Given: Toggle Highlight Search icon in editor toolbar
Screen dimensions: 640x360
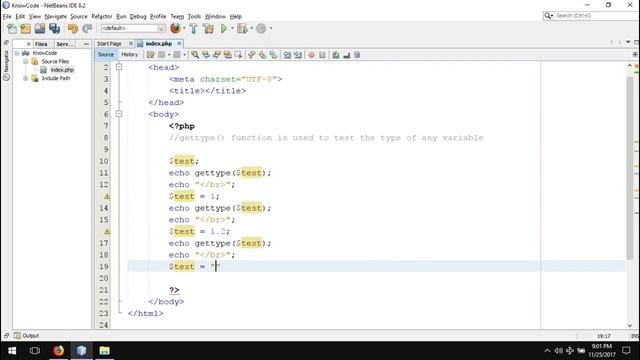Looking at the screenshot, I should tap(227, 55).
